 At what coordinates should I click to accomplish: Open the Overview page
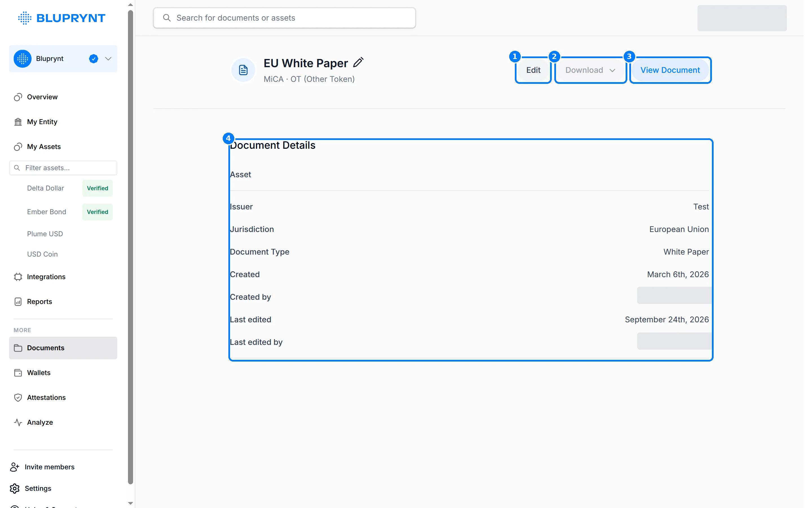point(63,97)
